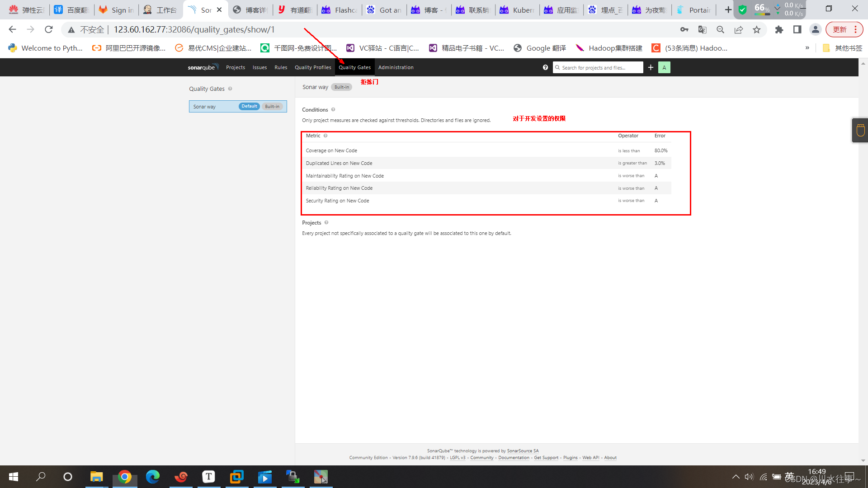Viewport: 868px width, 488px height.
Task: Open Microsoft Edge from the taskbar
Action: click(153, 477)
